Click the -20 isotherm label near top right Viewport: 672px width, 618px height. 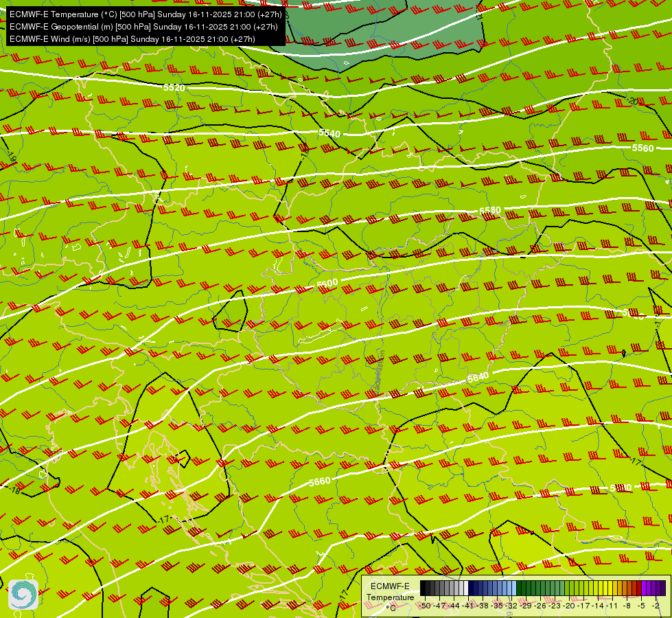634,102
